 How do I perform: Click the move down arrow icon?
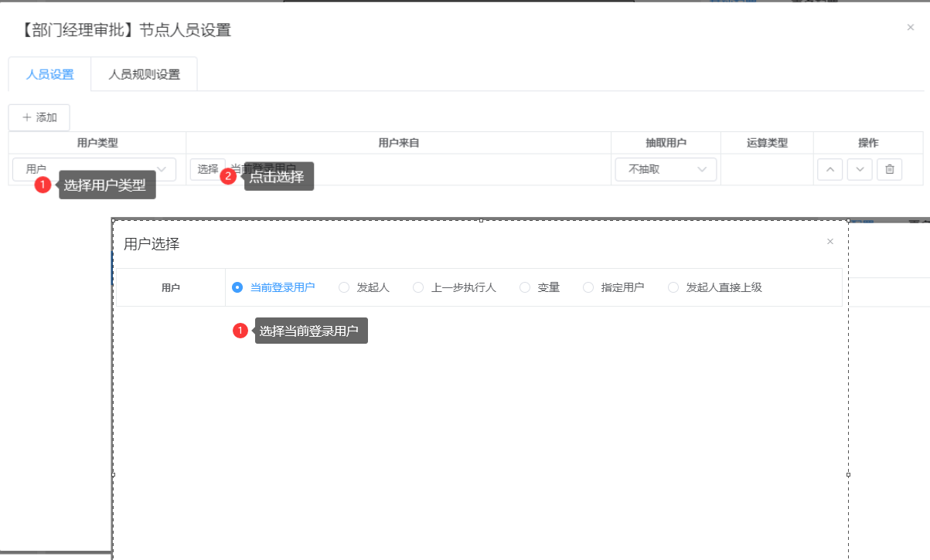(859, 169)
